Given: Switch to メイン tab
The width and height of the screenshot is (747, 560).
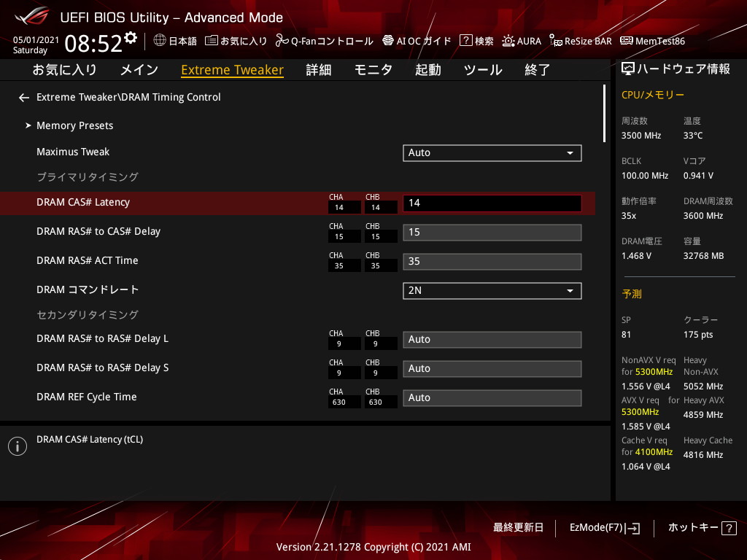Looking at the screenshot, I should (139, 70).
